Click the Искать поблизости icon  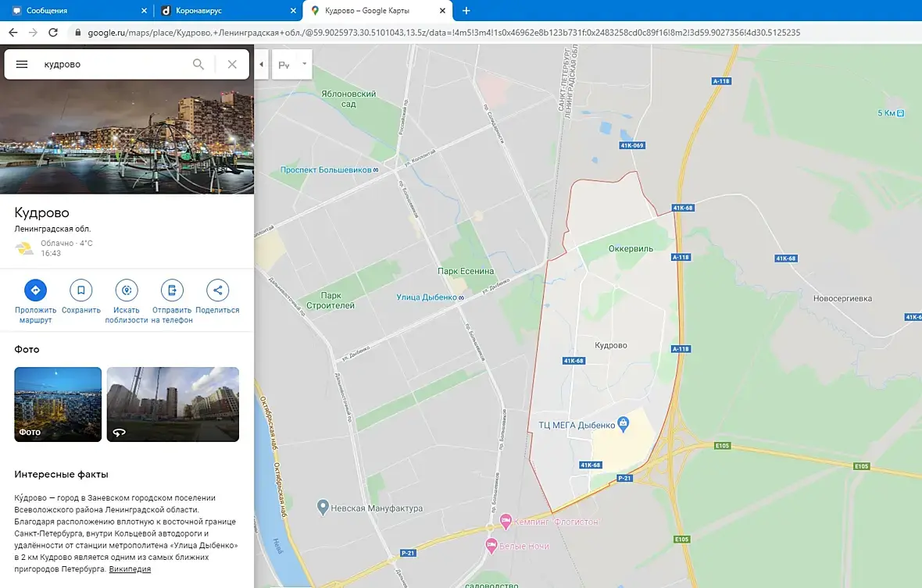click(x=127, y=290)
